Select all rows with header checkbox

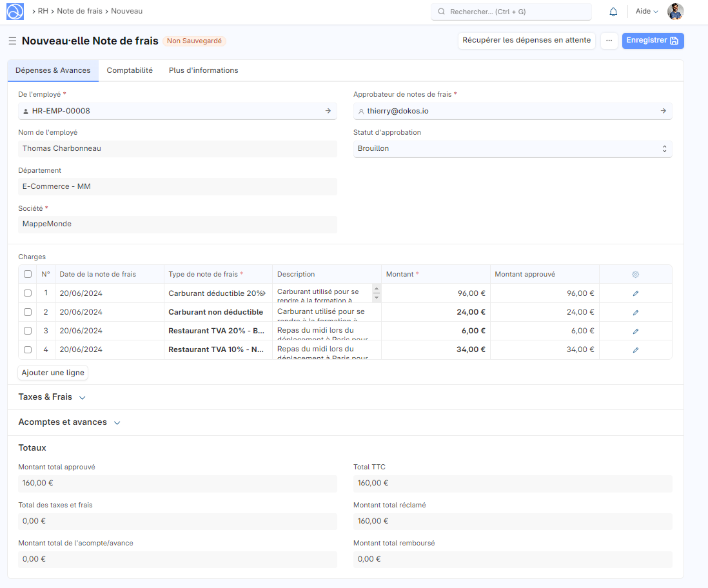(x=28, y=274)
